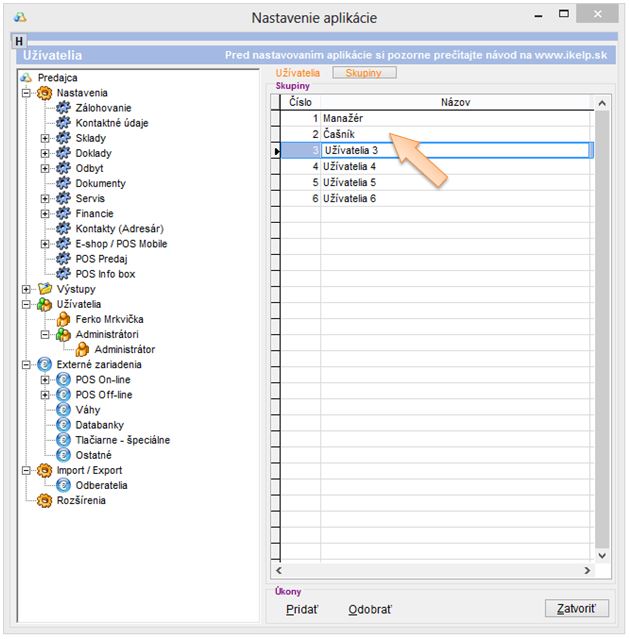630x639 pixels.
Task: Expand the POS On-line node
Action: [45, 380]
